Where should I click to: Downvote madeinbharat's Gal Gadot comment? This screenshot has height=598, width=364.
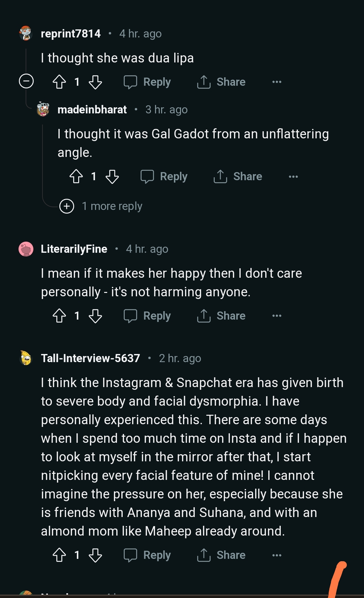(112, 176)
